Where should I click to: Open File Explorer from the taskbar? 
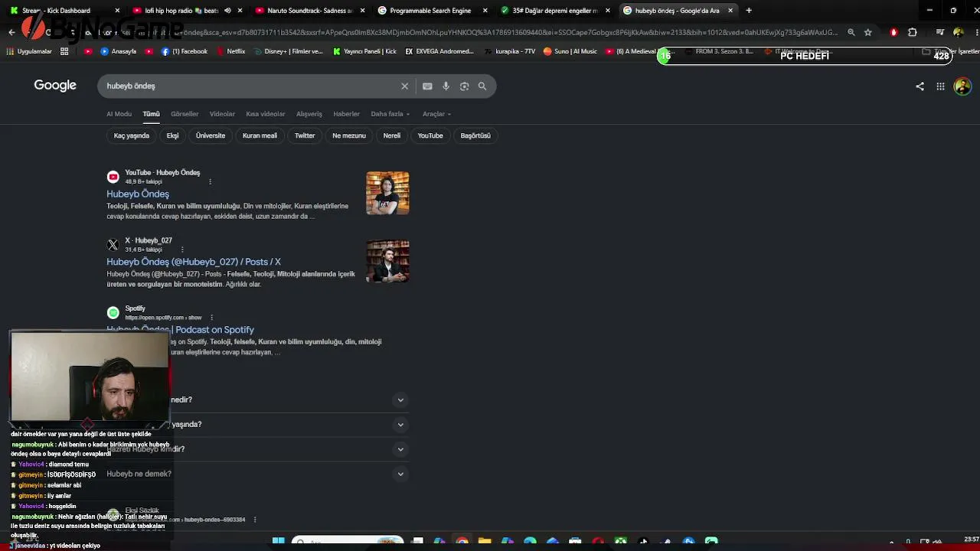pos(485,543)
